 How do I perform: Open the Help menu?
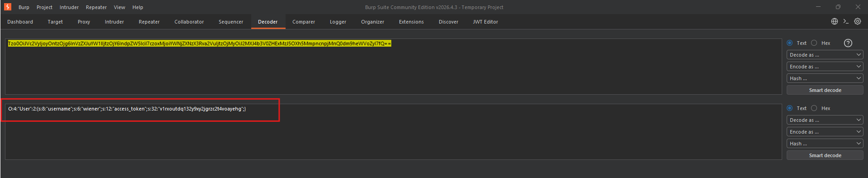(x=138, y=7)
